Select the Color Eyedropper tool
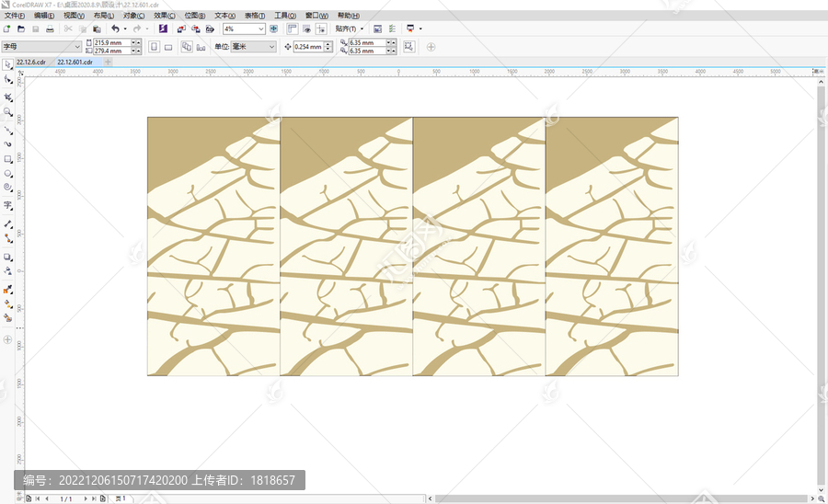This screenshot has width=828, height=504. click(x=8, y=289)
